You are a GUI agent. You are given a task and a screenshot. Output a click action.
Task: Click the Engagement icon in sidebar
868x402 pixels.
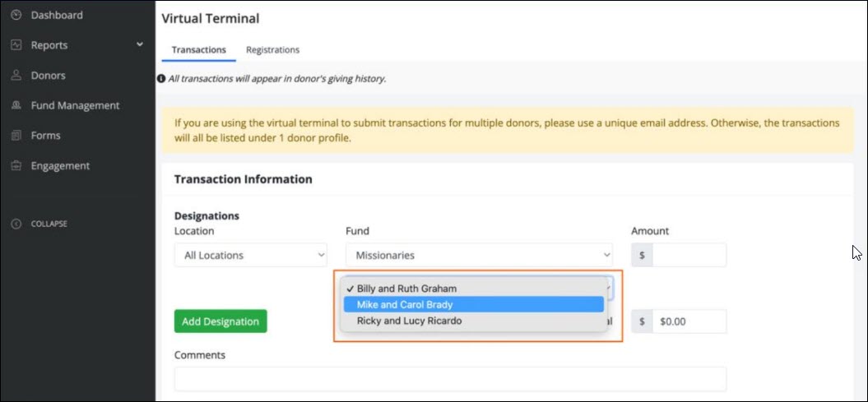point(16,166)
